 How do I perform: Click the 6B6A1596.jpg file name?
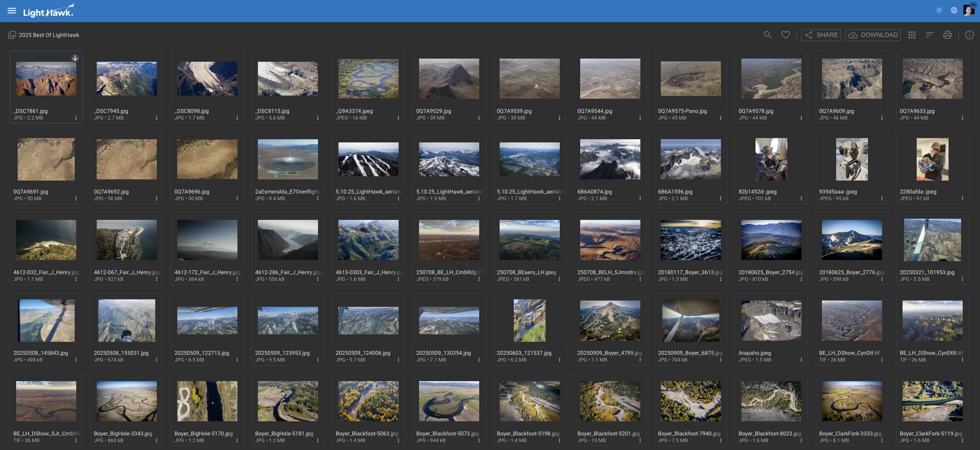[x=675, y=192]
